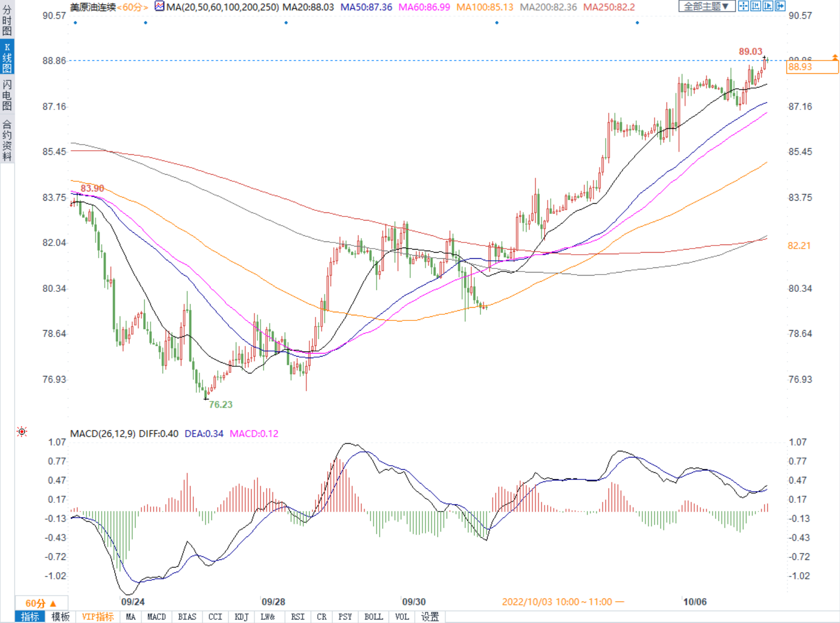Viewport: 840px width, 623px height.
Task: Click the VIP指标 button
Action: [98, 617]
